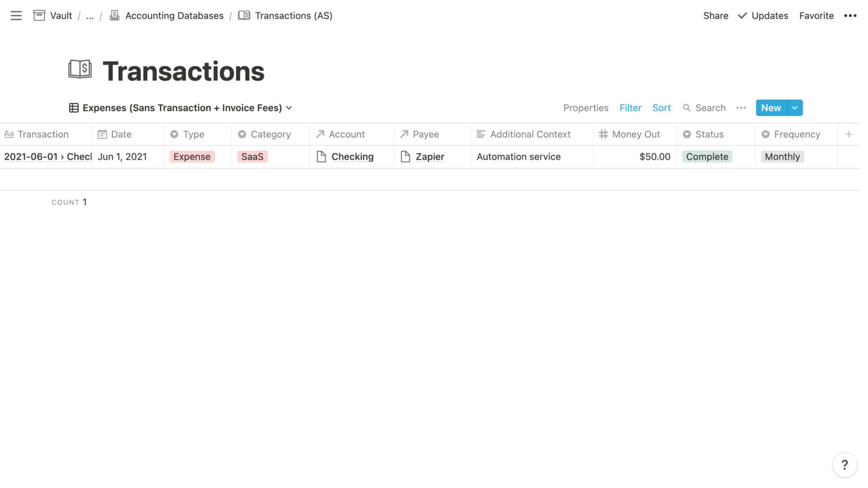This screenshot has width=868, height=488.
Task: Click the Aa icon in the Transaction header
Action: (9, 134)
